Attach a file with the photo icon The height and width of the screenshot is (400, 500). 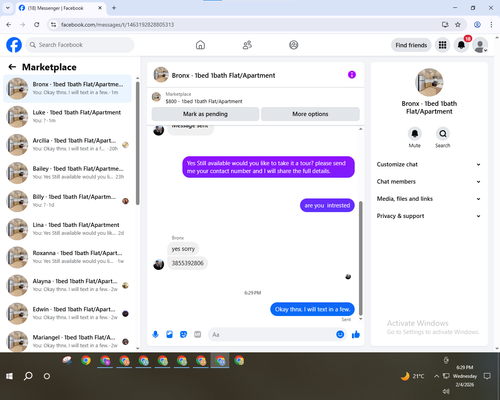(x=169, y=334)
